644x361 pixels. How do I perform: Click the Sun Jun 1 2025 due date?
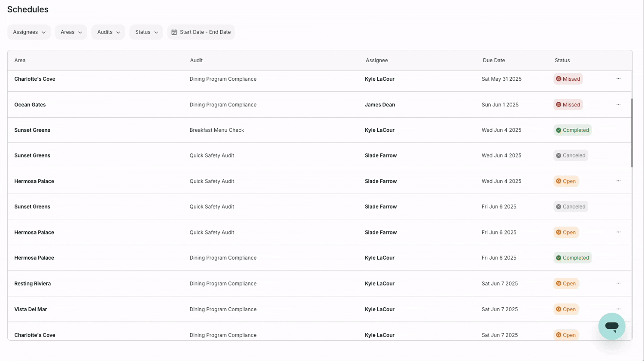500,105
